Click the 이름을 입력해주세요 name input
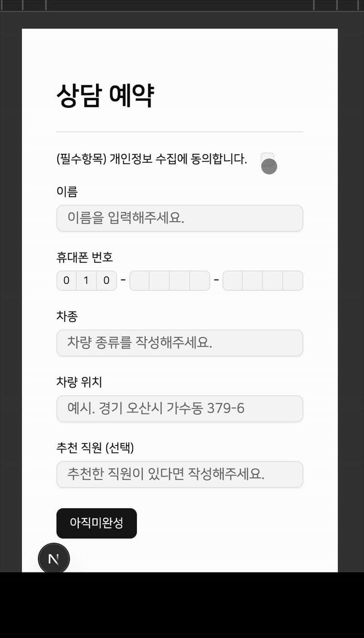Viewport: 364px width, 638px height. coord(180,218)
